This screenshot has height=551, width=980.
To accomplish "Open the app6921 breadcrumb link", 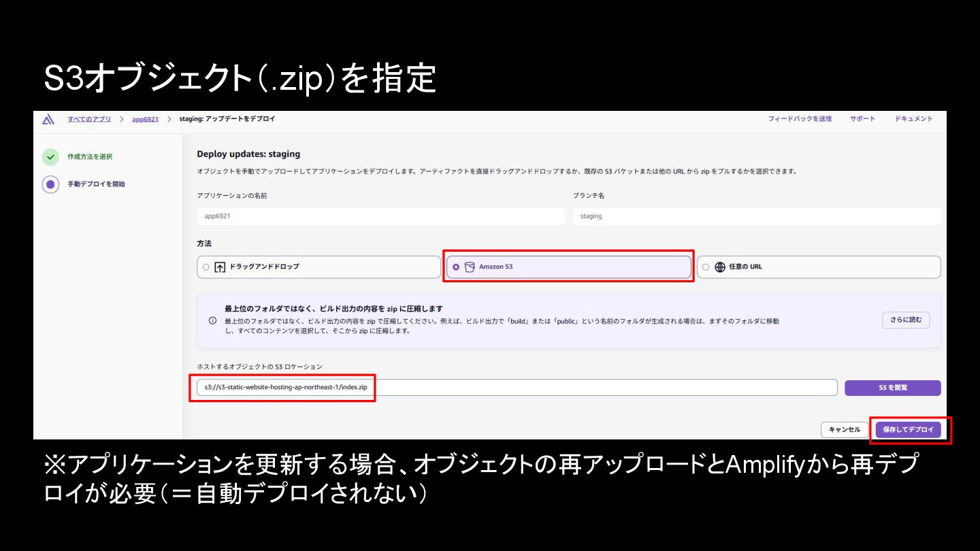I will (145, 119).
